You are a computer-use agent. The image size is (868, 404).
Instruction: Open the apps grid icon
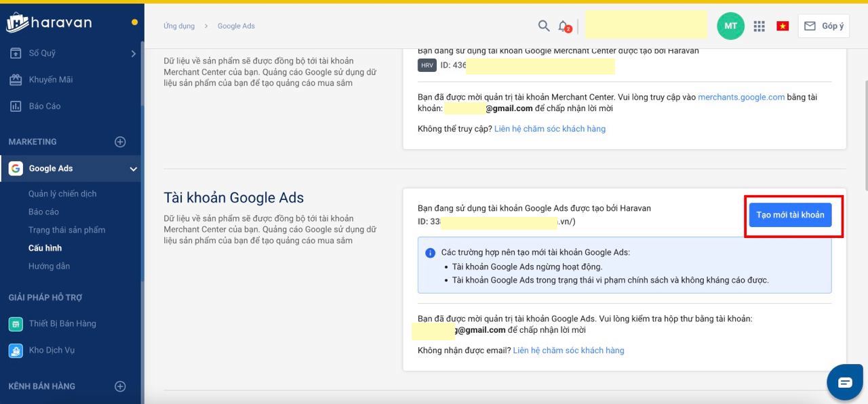pyautogui.click(x=759, y=26)
